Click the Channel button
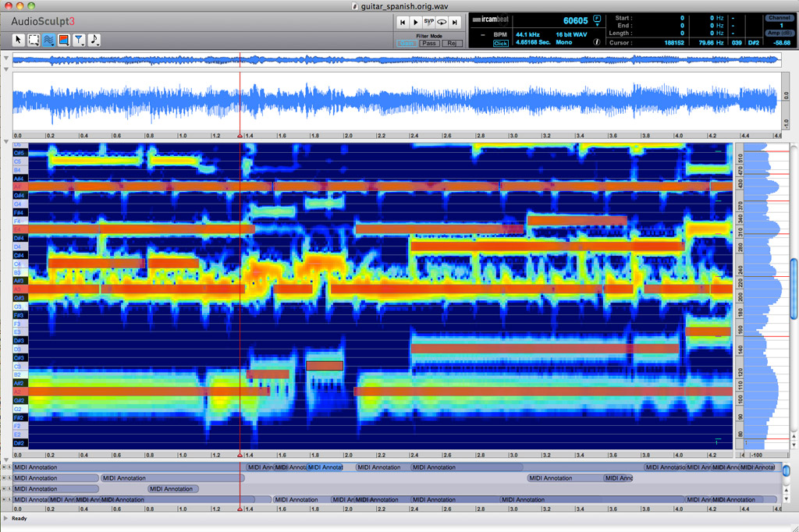Viewport: 799px width, 532px height. 778,17
